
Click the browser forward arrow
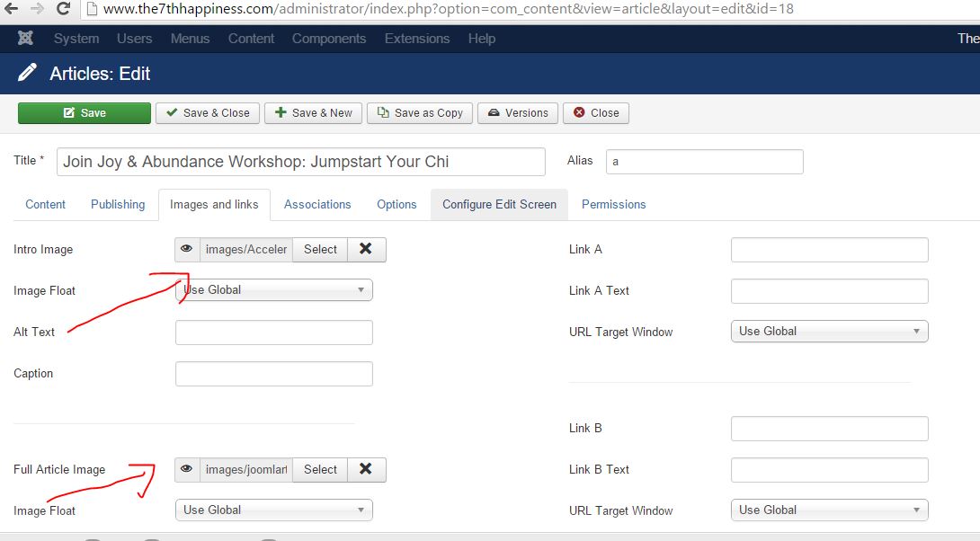tap(37, 9)
